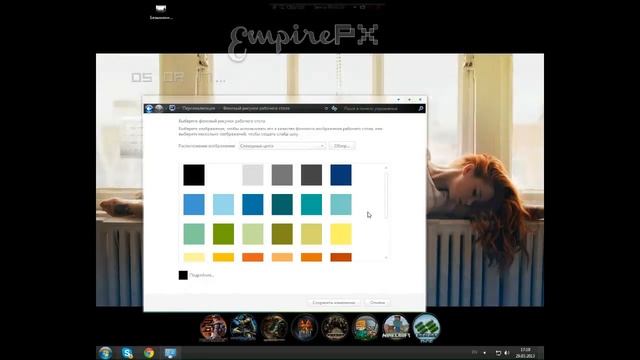Click the control panel icon in address bar
The height and width of the screenshot is (360, 640).
click(172, 108)
